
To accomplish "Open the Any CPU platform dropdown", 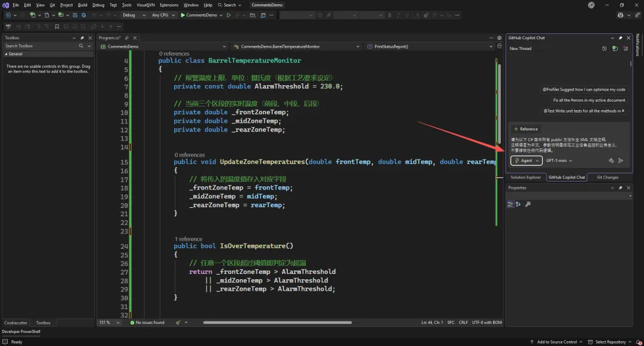I will 163,15.
